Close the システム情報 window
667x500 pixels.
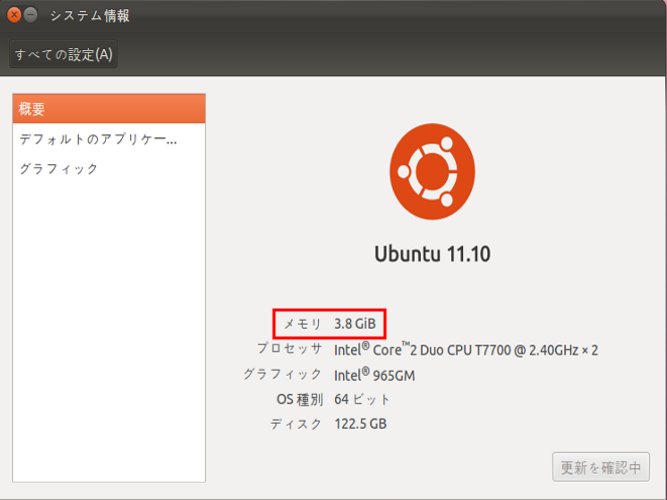(14, 15)
